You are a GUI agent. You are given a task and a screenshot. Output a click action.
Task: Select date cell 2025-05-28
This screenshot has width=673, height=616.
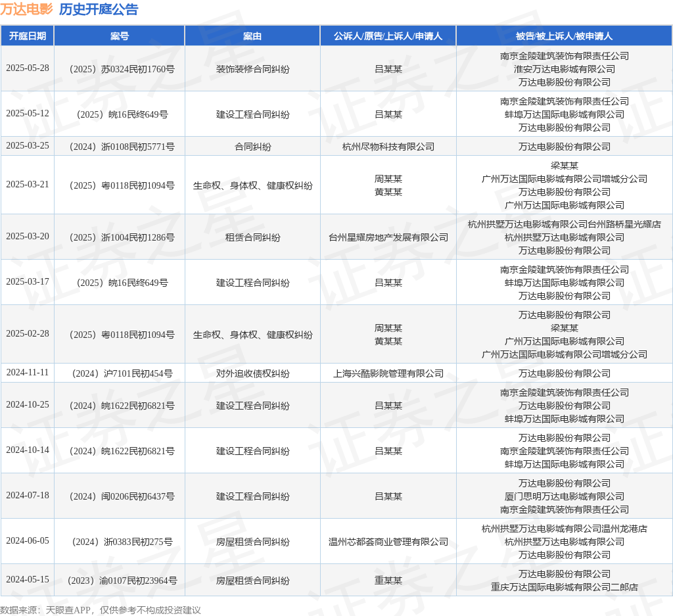point(28,68)
